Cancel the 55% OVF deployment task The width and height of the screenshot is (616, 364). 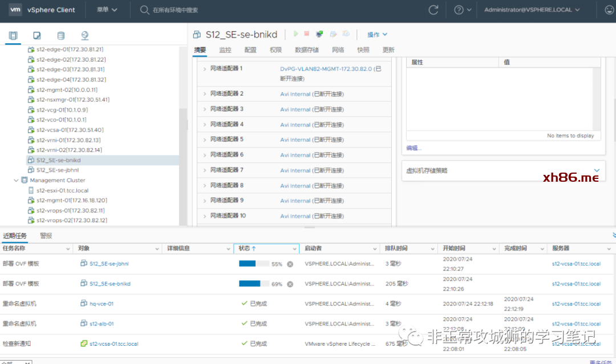pyautogui.click(x=290, y=264)
